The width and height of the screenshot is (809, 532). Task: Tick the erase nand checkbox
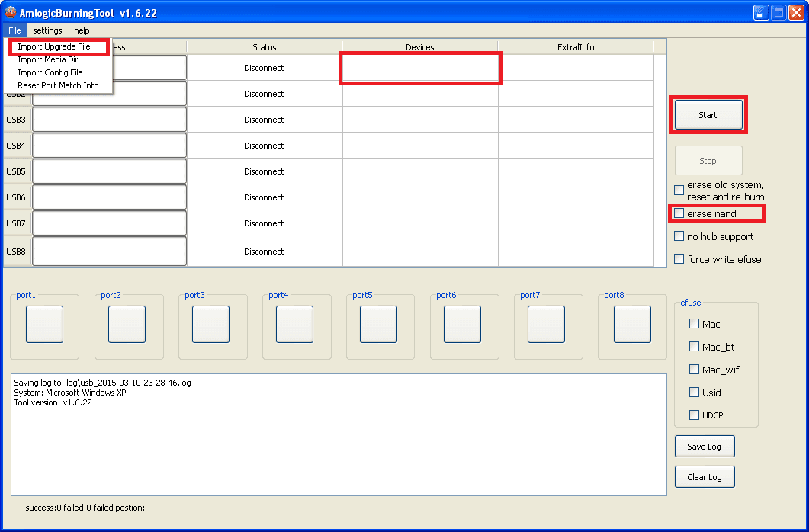[x=679, y=213]
